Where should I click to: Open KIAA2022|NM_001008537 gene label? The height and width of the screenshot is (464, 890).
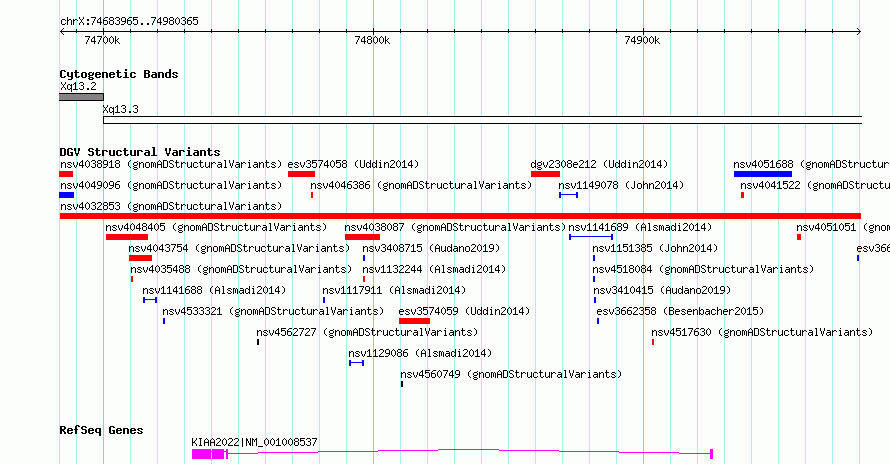254,442
